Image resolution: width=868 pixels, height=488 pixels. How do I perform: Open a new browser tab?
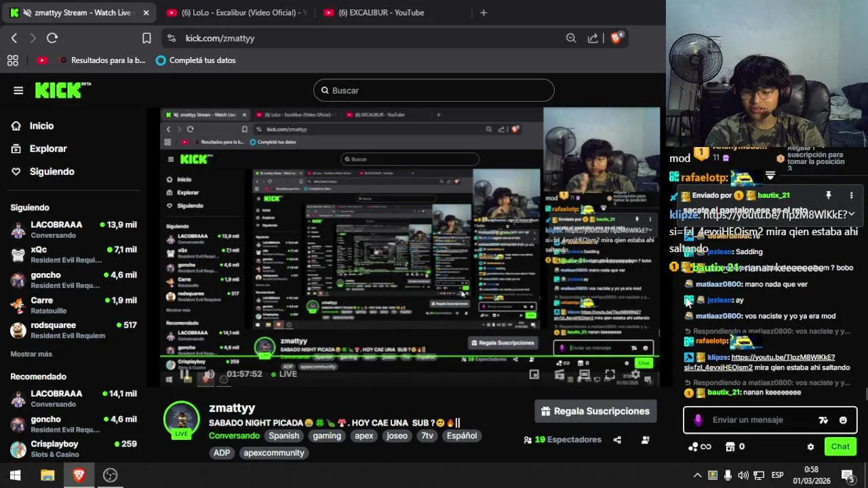(484, 12)
